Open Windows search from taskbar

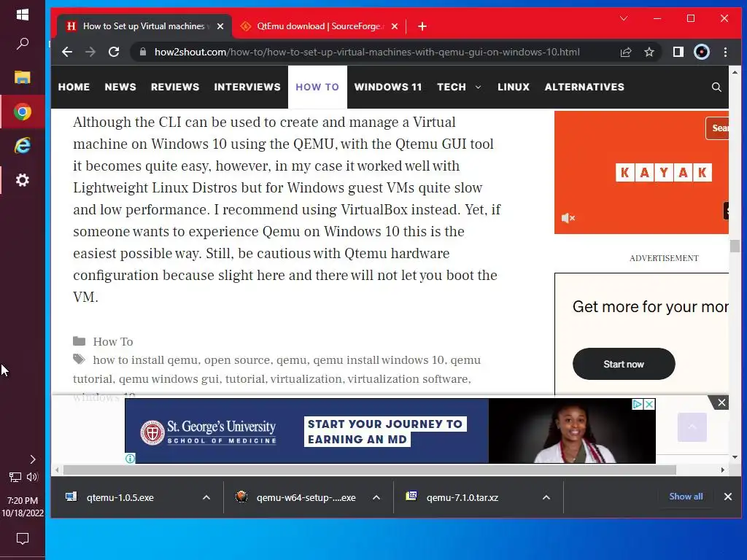coord(23,44)
